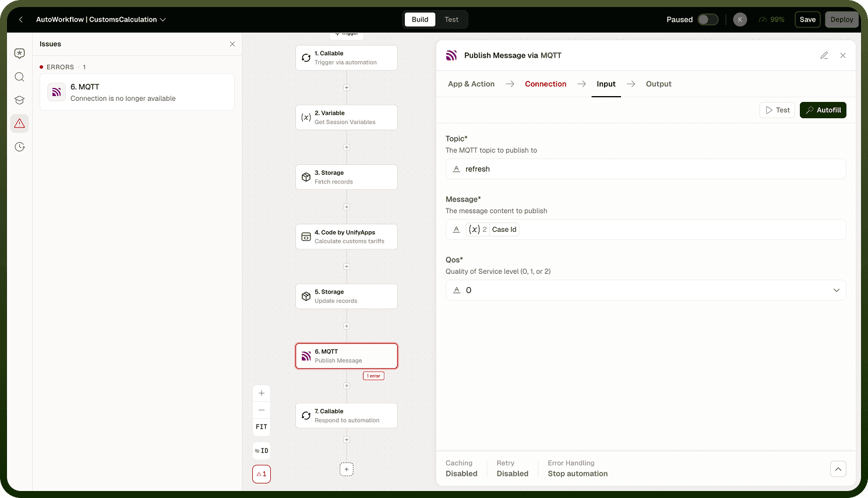The image size is (868, 498).
Task: Toggle the Paused switch
Action: 708,19
